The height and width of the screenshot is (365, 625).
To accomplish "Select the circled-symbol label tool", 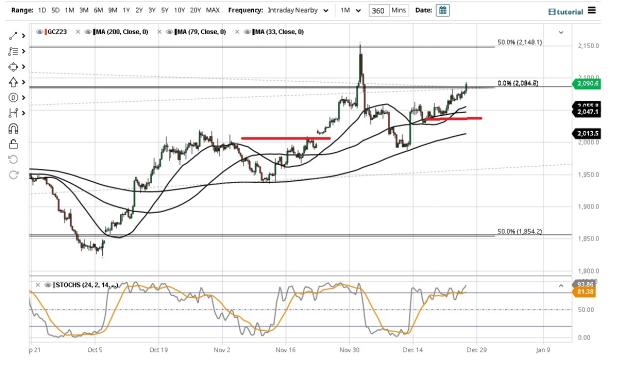I will [x=13, y=98].
